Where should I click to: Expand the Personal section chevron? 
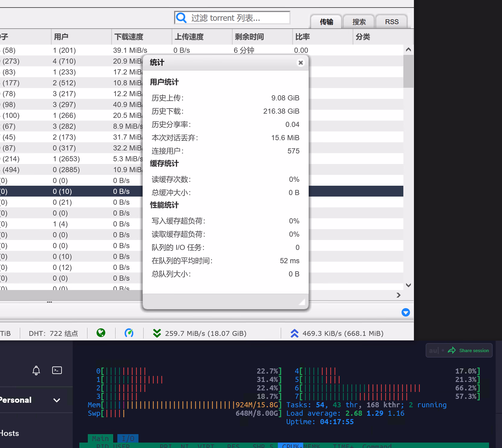57,400
